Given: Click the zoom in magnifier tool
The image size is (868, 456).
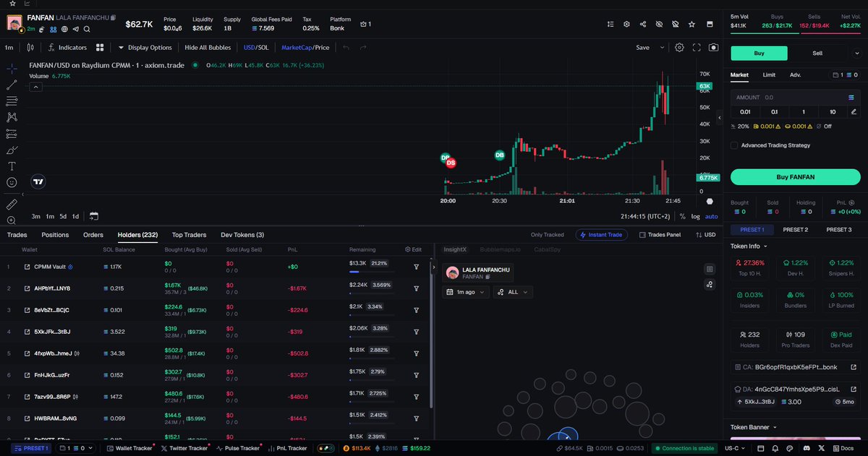Looking at the screenshot, I should pos(12,220).
